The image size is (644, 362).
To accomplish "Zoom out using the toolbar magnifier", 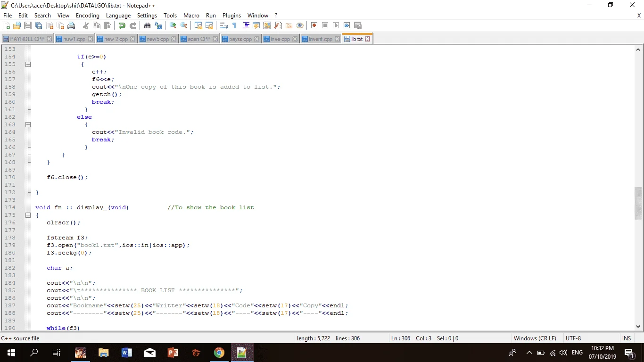I will click(184, 25).
